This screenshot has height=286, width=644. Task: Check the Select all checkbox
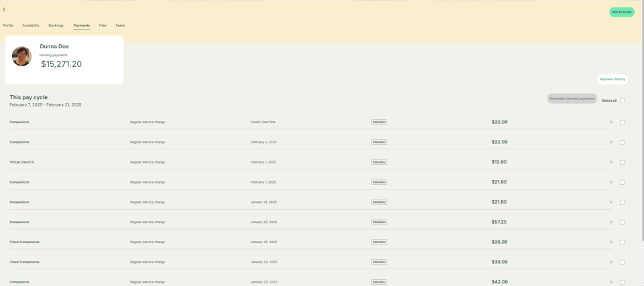(x=623, y=100)
